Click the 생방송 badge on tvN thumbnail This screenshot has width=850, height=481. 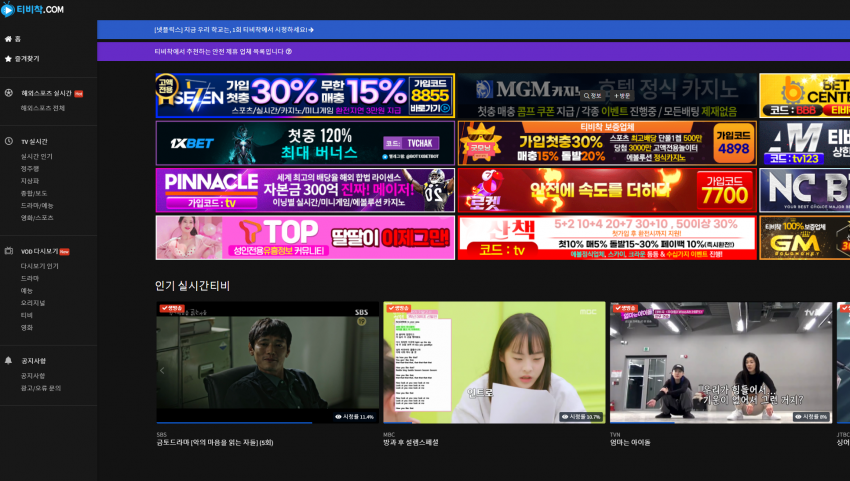point(625,308)
